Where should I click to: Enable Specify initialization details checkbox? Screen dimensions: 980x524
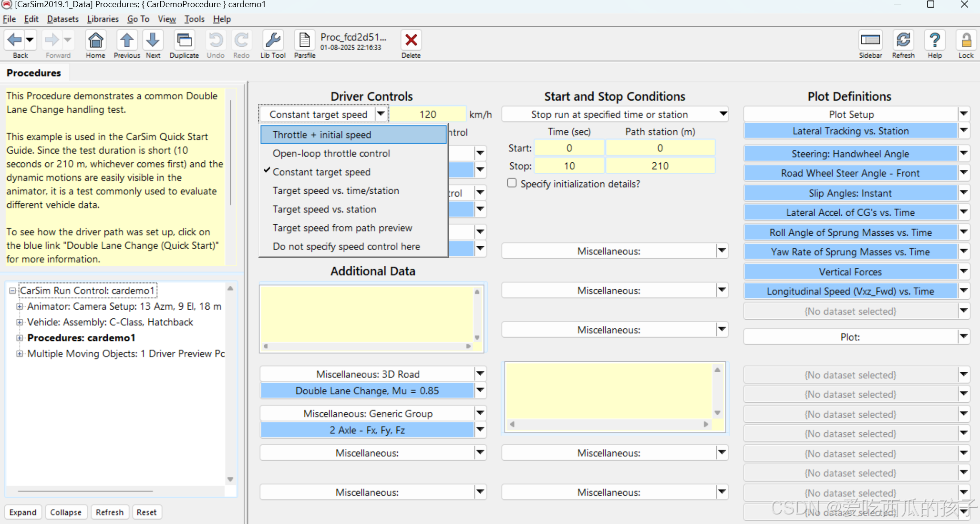pos(512,183)
